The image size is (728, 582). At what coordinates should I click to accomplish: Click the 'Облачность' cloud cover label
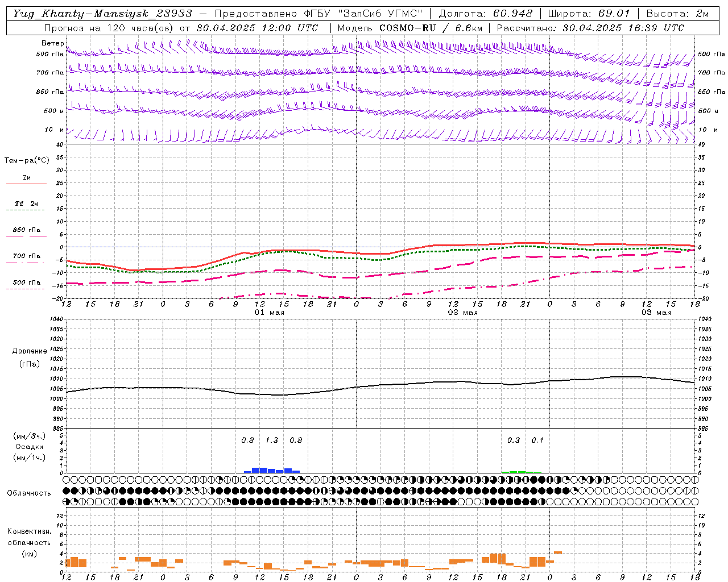click(29, 493)
